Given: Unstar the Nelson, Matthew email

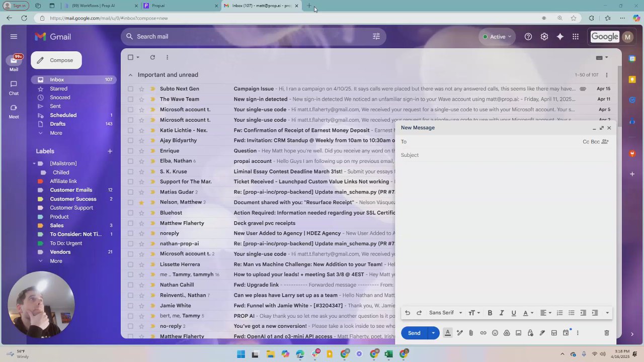Looking at the screenshot, I should 141,202.
